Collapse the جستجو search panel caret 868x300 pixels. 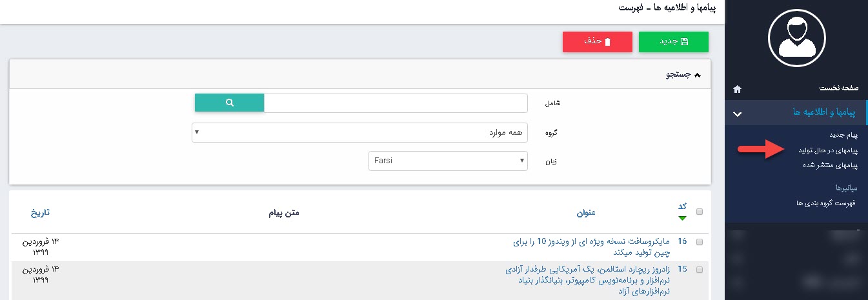point(697,75)
